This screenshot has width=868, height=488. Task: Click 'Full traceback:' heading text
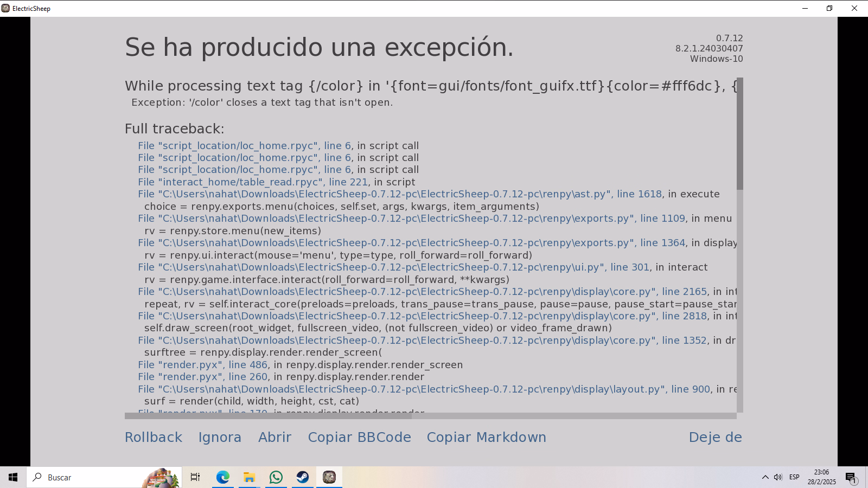(175, 129)
